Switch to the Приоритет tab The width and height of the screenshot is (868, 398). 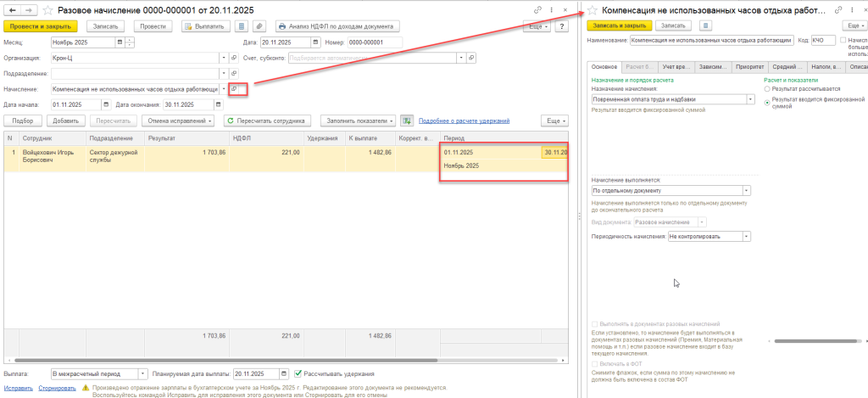click(x=752, y=65)
